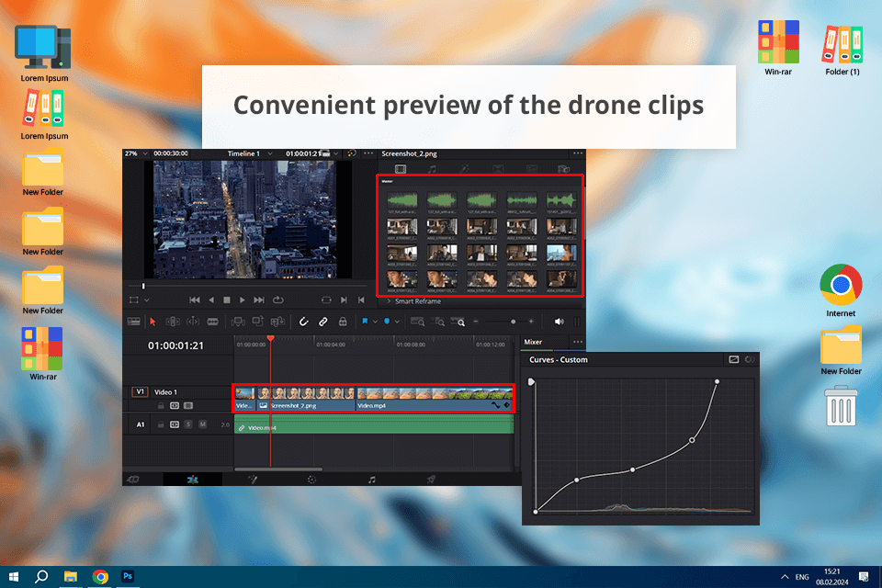Select Screenshot_2.png clip in timeline
This screenshot has width=882, height=588.
(306, 399)
